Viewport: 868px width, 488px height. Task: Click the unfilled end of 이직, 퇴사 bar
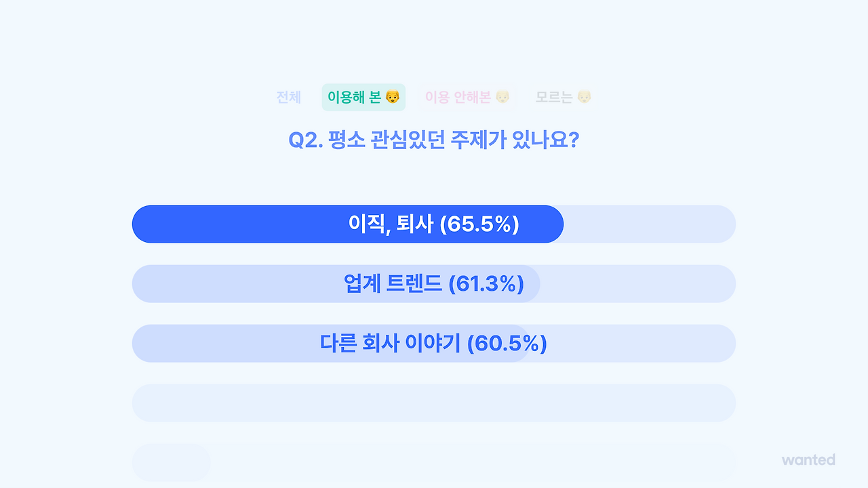tap(650, 224)
